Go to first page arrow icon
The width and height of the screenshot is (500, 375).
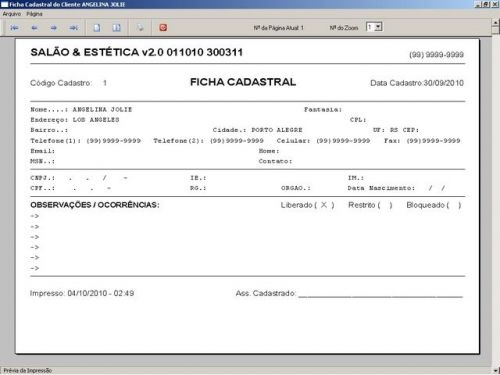pos(14,28)
